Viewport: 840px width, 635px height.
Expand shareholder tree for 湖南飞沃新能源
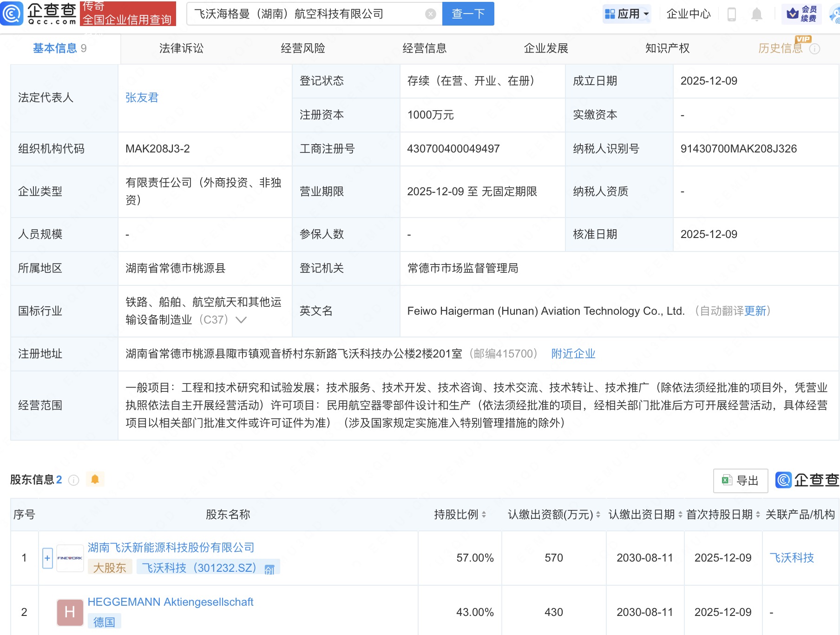(47, 558)
